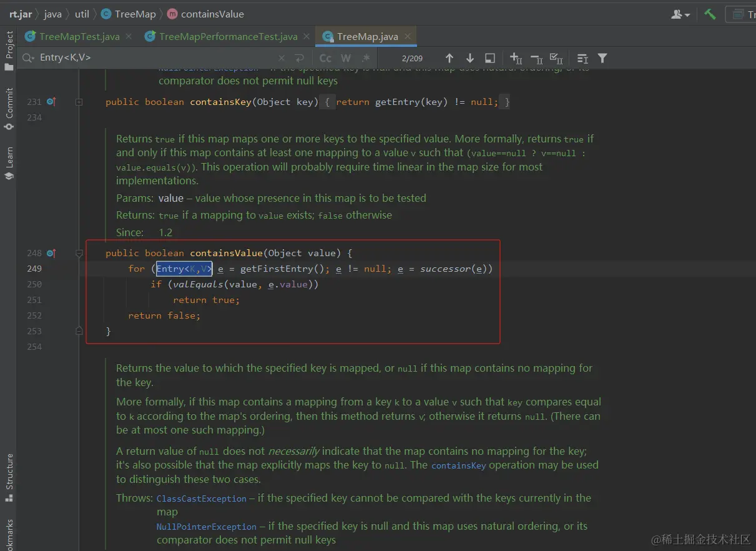Expand folded closing brace of containsKey
The height and width of the screenshot is (551, 756).
coord(506,102)
